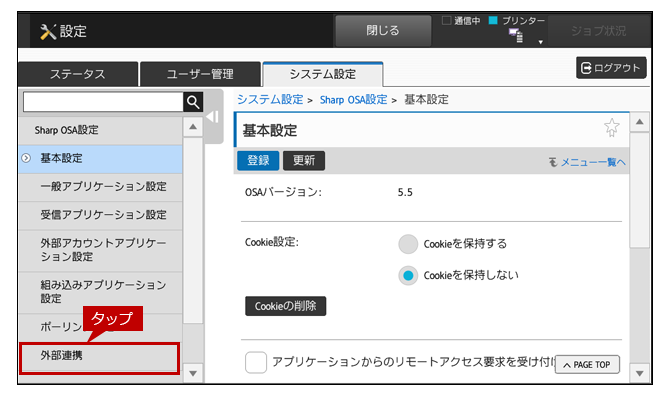Click the blue 登録 button
The width and height of the screenshot is (670, 396).
coord(258,161)
